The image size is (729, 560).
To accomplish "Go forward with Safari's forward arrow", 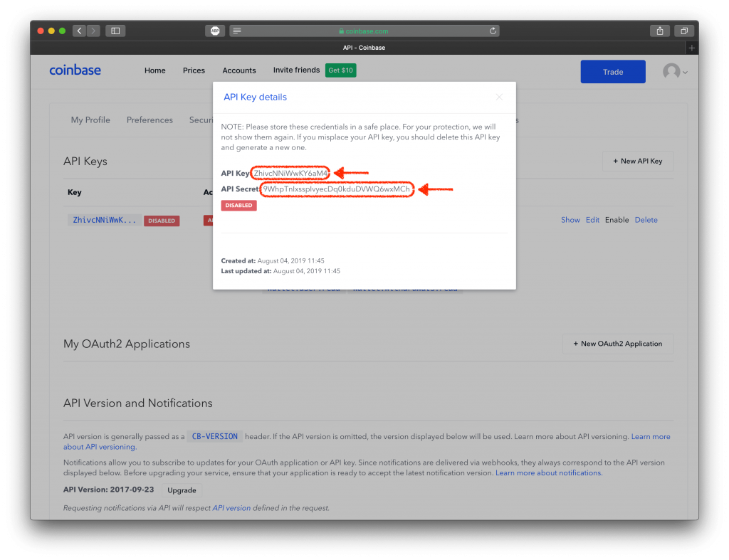I will (x=93, y=31).
